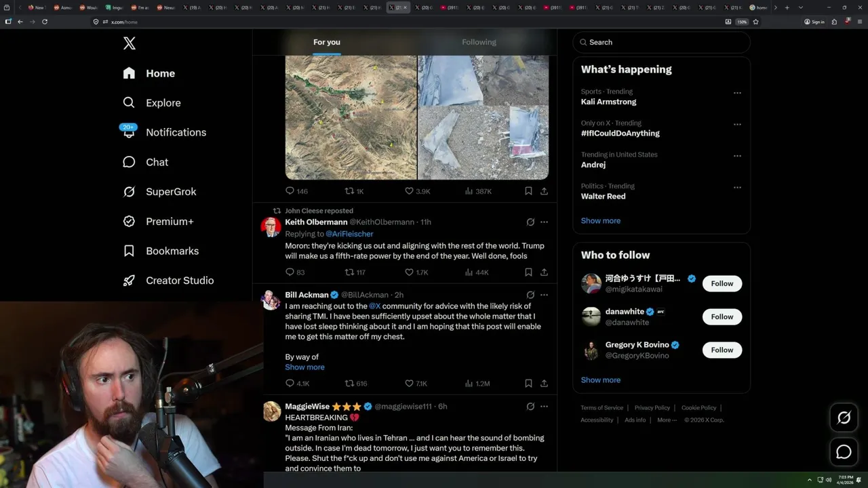The width and height of the screenshot is (868, 488).
Task: Open trending hashtag #IfICouldDoAnything
Action: pyautogui.click(x=620, y=133)
